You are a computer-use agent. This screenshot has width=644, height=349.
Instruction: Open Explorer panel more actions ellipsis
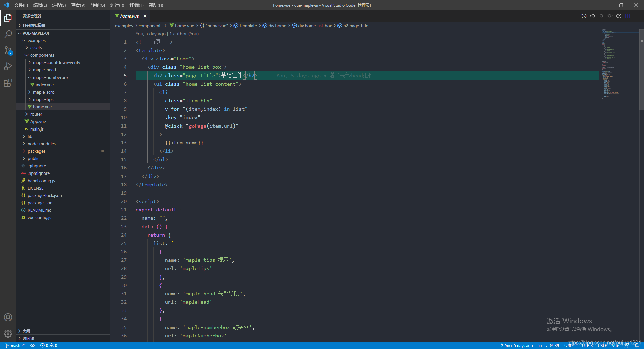102,16
